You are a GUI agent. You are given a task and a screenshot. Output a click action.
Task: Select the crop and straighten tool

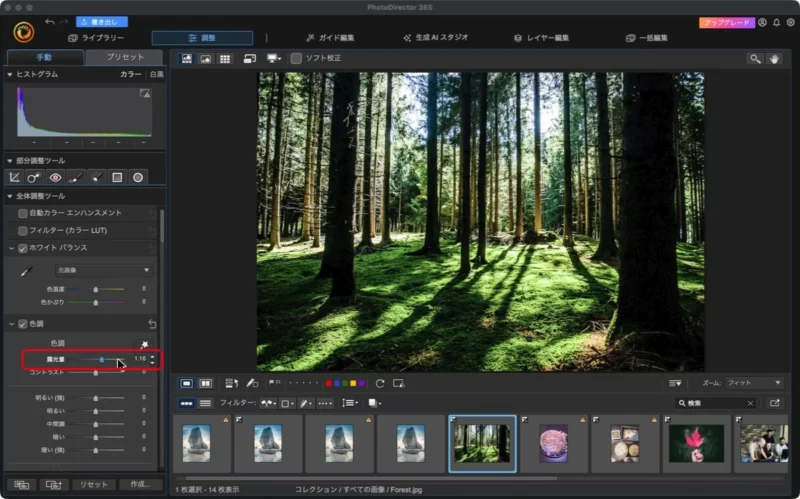pyautogui.click(x=14, y=177)
